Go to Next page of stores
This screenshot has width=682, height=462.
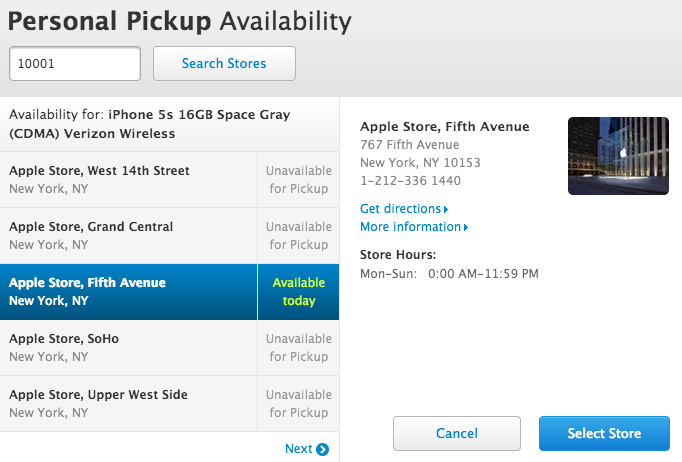[299, 449]
